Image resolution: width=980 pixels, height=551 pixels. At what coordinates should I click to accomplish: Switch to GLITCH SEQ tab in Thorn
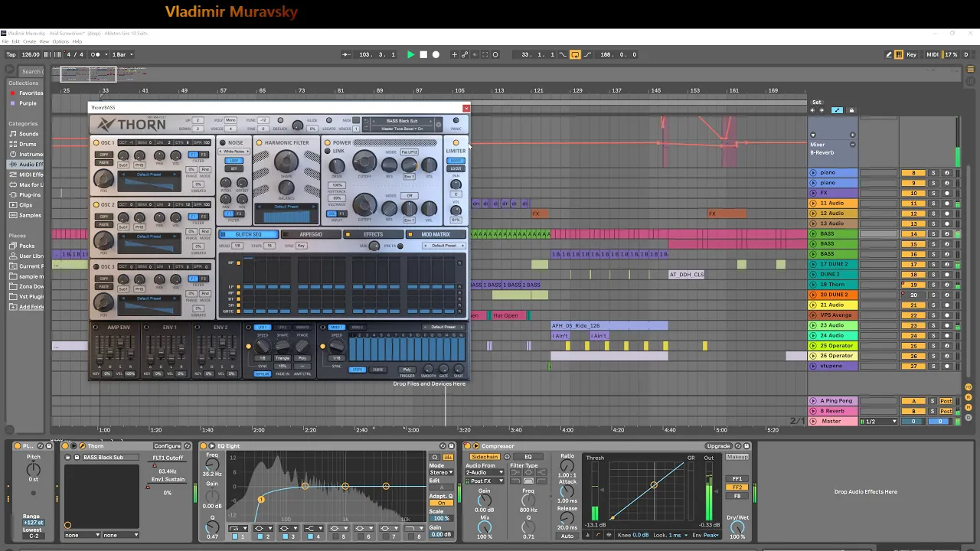click(x=248, y=234)
